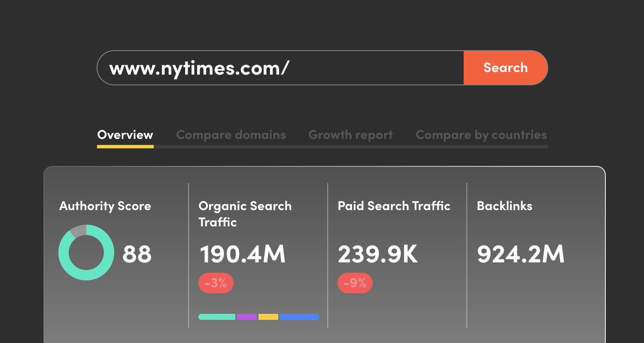Select the Organic Search Traffic heading

tap(245, 214)
